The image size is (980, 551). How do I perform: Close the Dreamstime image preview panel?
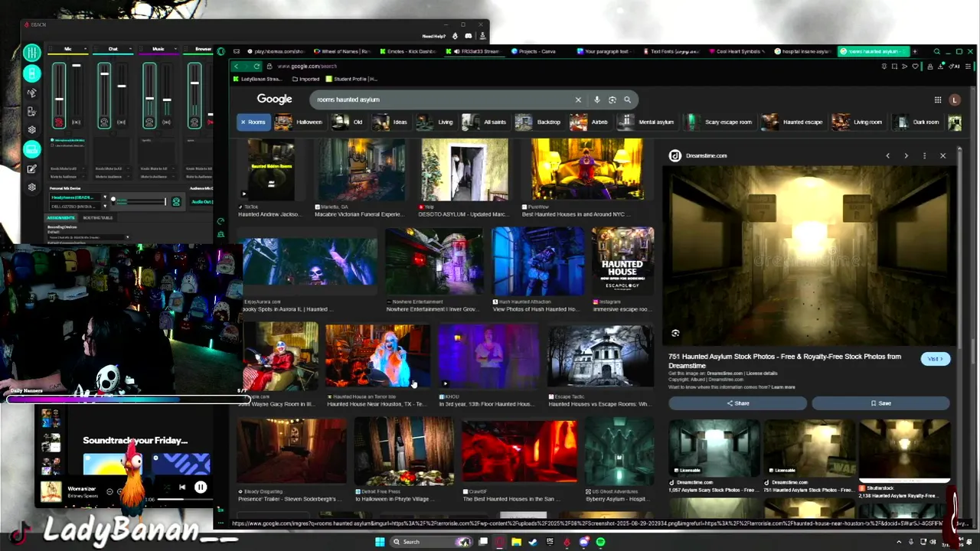pos(942,155)
